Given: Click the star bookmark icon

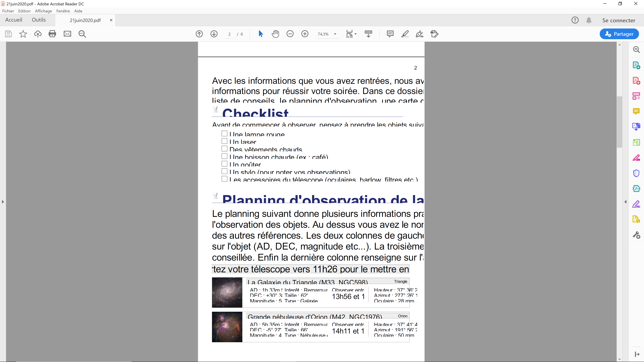Looking at the screenshot, I should point(23,34).
